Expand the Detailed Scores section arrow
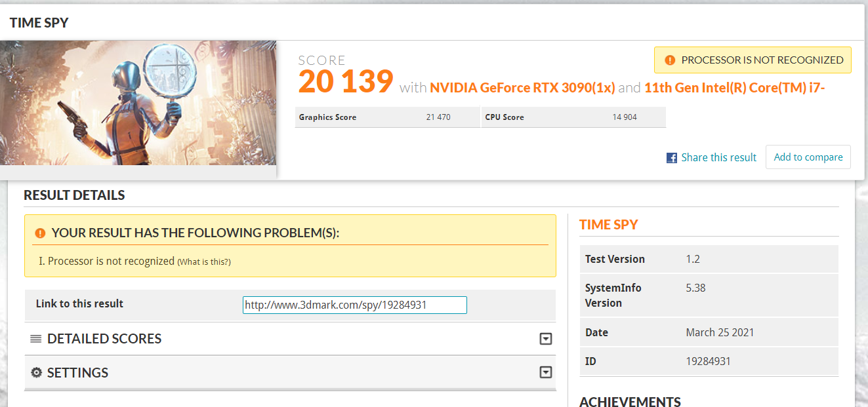Screen dimensions: 868x407 545,339
